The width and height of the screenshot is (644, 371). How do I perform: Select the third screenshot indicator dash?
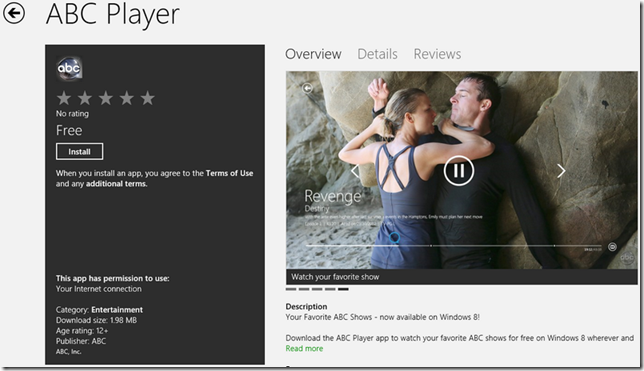(317, 289)
